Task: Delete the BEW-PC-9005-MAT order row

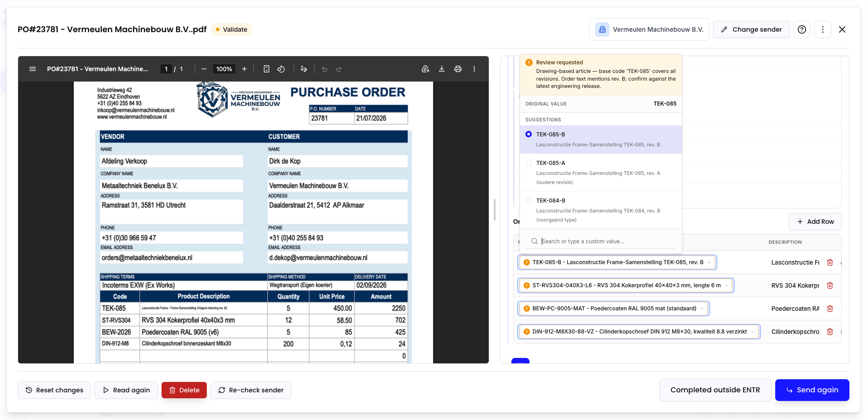Action: 830,309
